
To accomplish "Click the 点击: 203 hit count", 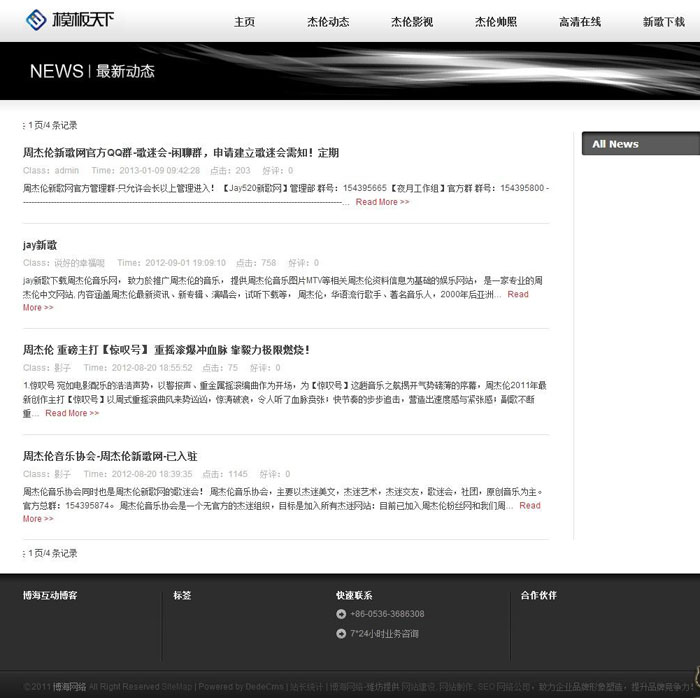I will 230,170.
